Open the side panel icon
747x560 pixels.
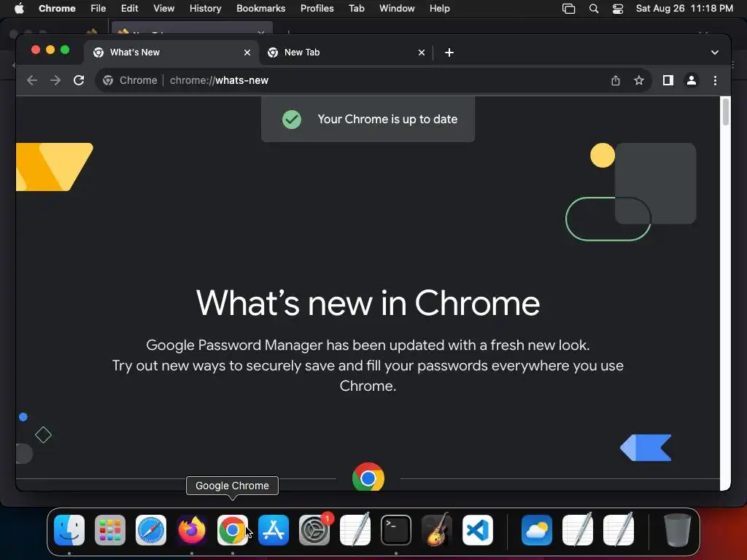pyautogui.click(x=668, y=80)
